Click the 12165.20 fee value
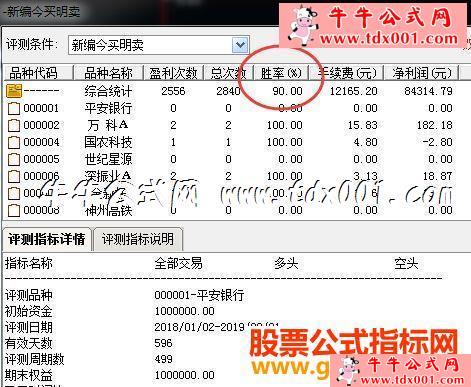471x387 pixels. 353,91
